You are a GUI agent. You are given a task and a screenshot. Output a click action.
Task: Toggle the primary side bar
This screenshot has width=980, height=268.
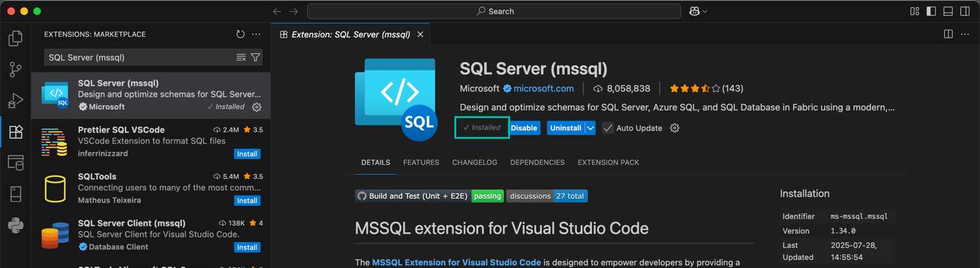[931, 11]
